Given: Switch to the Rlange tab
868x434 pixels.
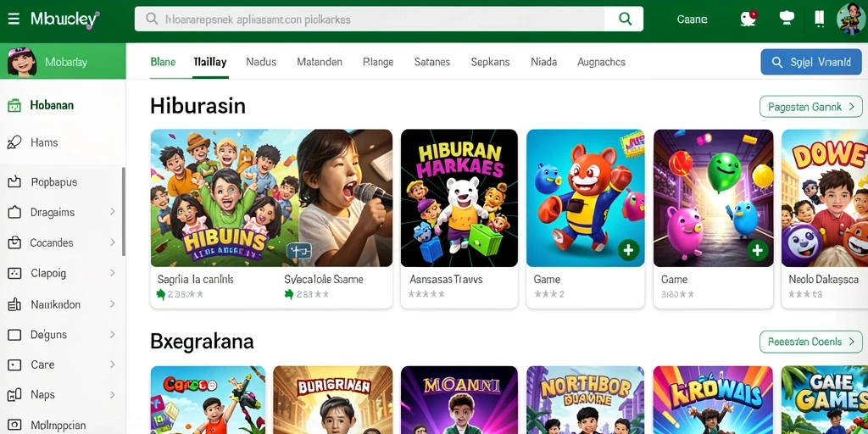Looking at the screenshot, I should point(378,62).
